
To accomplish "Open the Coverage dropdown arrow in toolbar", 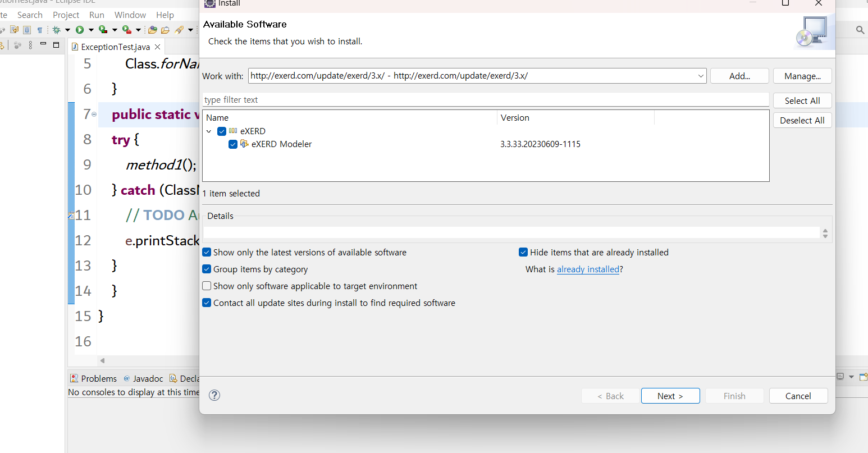I will click(115, 30).
